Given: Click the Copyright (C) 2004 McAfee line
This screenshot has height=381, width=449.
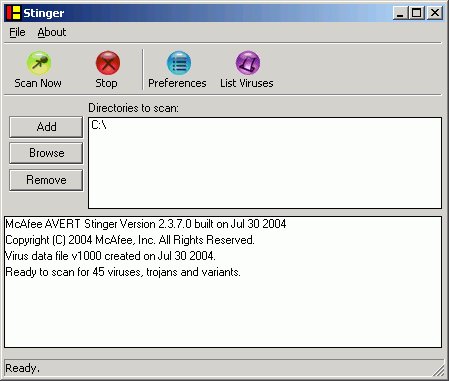Looking at the screenshot, I should coord(130,240).
